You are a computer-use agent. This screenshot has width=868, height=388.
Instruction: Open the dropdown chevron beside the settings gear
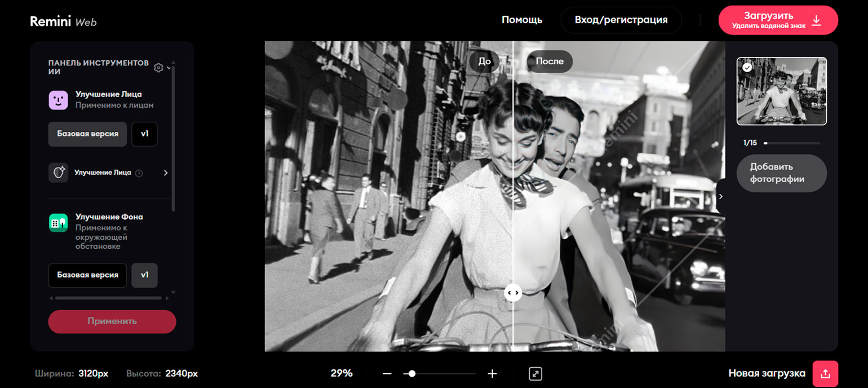click(x=169, y=68)
